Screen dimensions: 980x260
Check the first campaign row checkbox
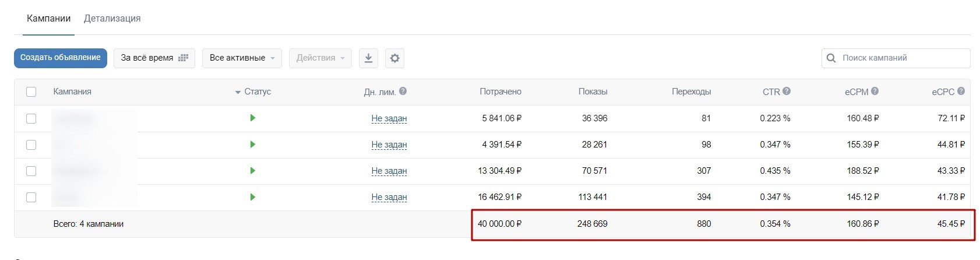click(31, 118)
